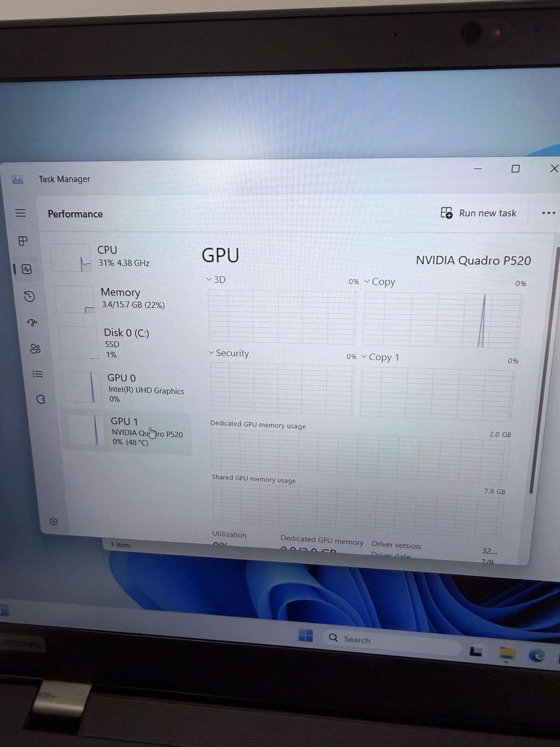The width and height of the screenshot is (560, 747).
Task: Click the Copy 1 engine utilization graph
Action: (x=438, y=394)
